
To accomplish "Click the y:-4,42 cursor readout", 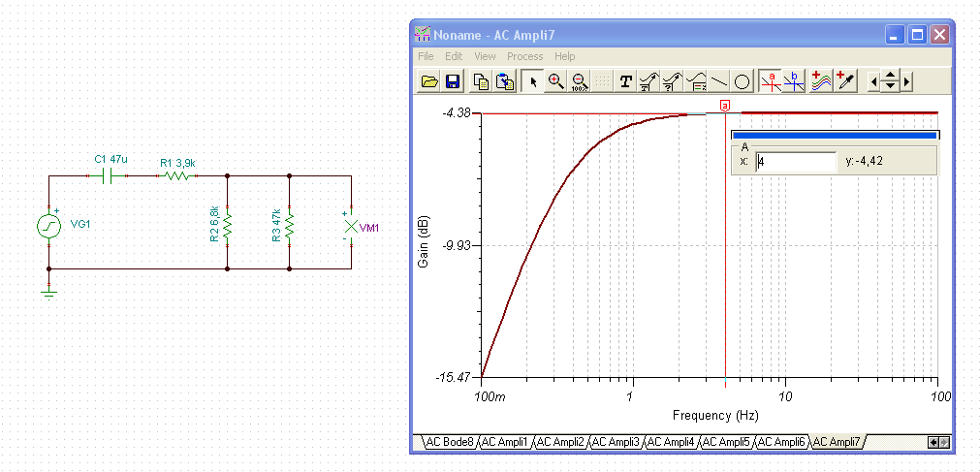I will click(865, 161).
